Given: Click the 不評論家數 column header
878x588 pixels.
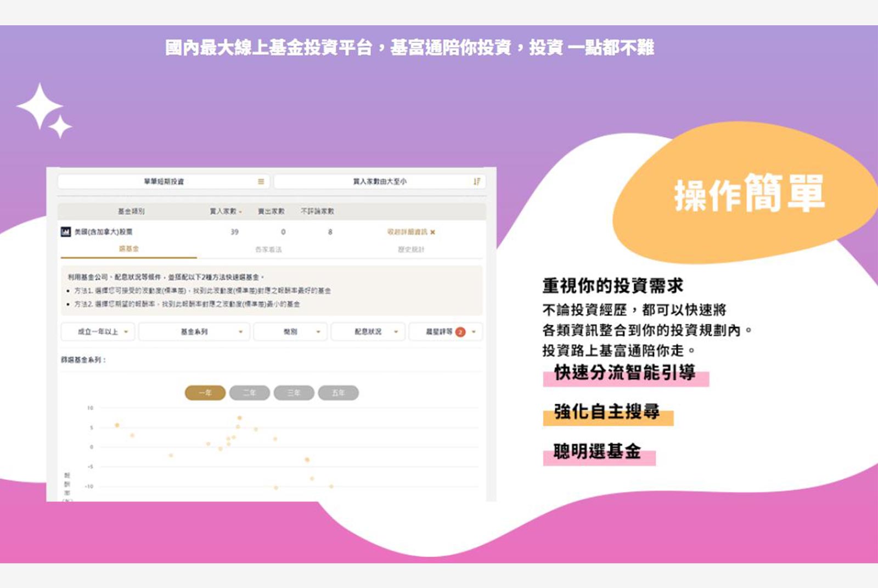Looking at the screenshot, I should pos(317,211).
